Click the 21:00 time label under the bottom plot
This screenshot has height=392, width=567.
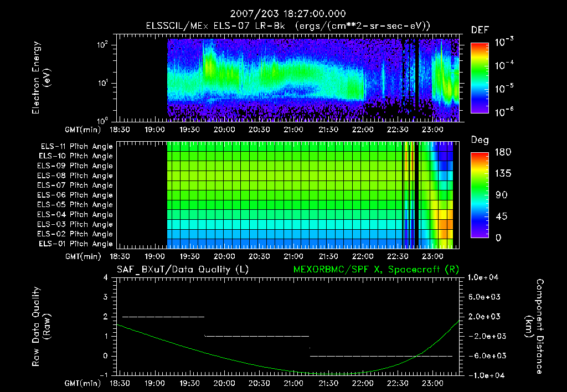[293, 383]
